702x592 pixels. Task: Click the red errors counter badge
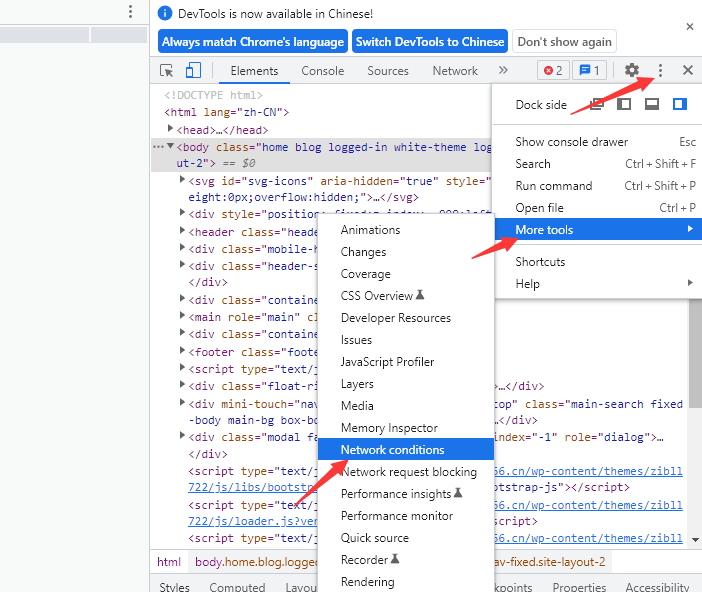click(553, 71)
